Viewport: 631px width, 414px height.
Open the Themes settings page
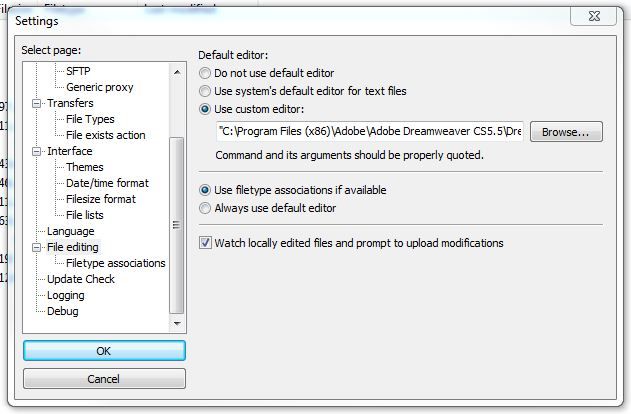[85, 167]
